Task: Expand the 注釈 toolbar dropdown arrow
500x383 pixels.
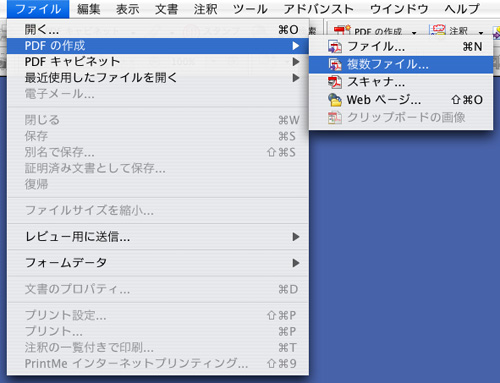Action: (481, 33)
